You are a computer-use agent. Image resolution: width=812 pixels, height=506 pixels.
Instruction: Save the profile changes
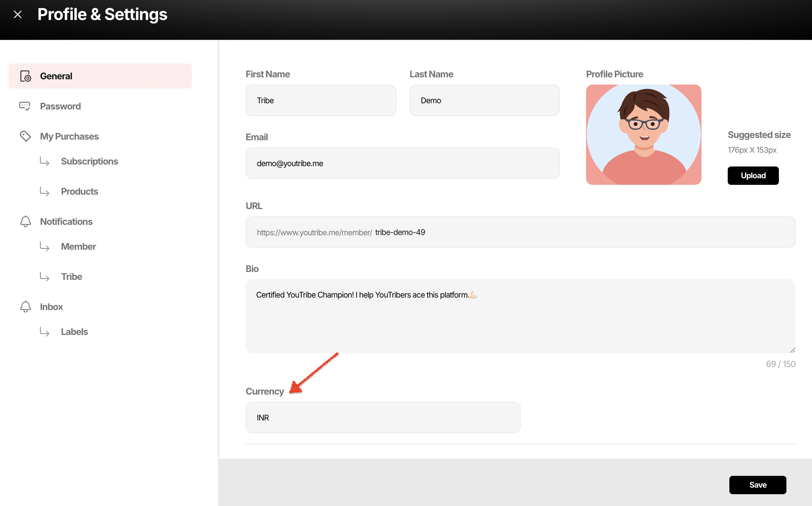(758, 485)
